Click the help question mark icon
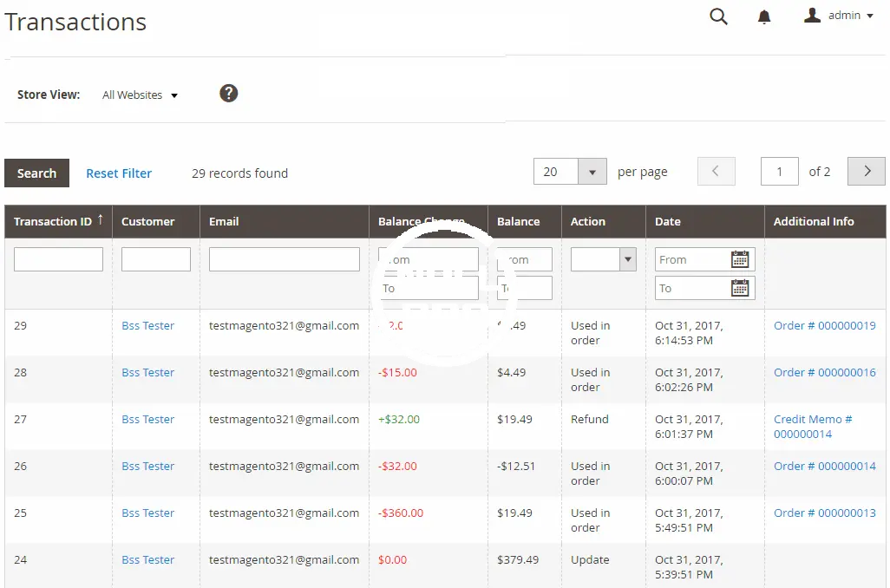890x588 pixels. 229,94
